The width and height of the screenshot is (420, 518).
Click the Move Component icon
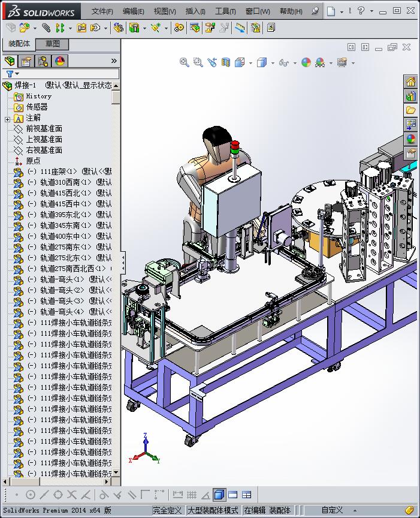coord(95,28)
